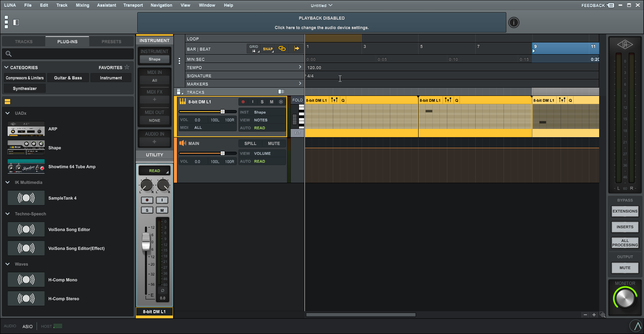This screenshot has height=334, width=644.
Task: Click the playhead follow arrow icon
Action: [296, 48]
